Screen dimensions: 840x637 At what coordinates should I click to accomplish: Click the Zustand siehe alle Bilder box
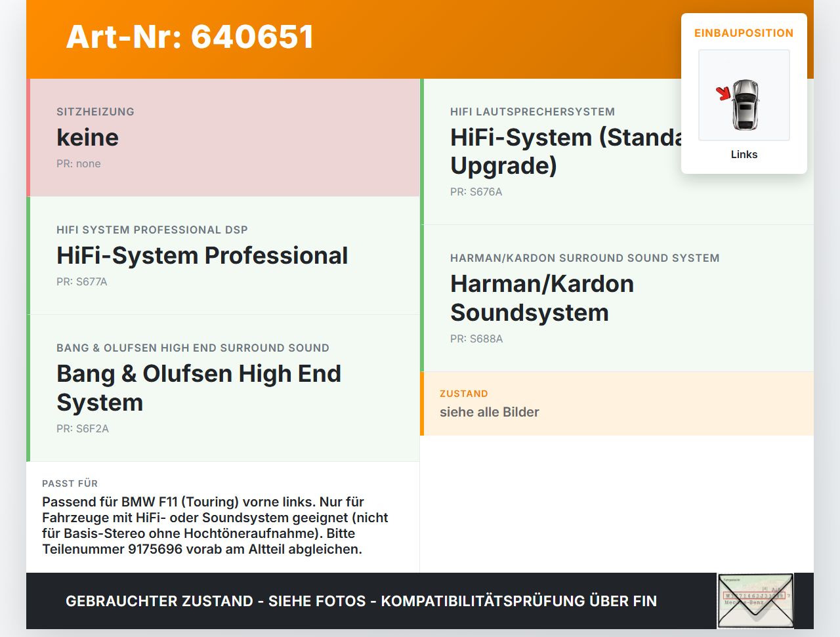pos(617,403)
